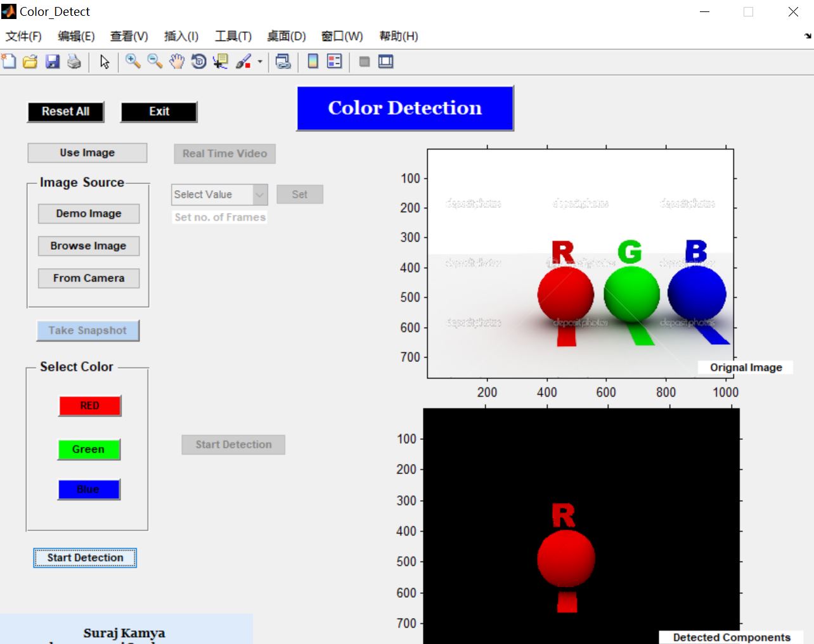The image size is (814, 644).
Task: Click the Reset All button
Action: (x=65, y=112)
